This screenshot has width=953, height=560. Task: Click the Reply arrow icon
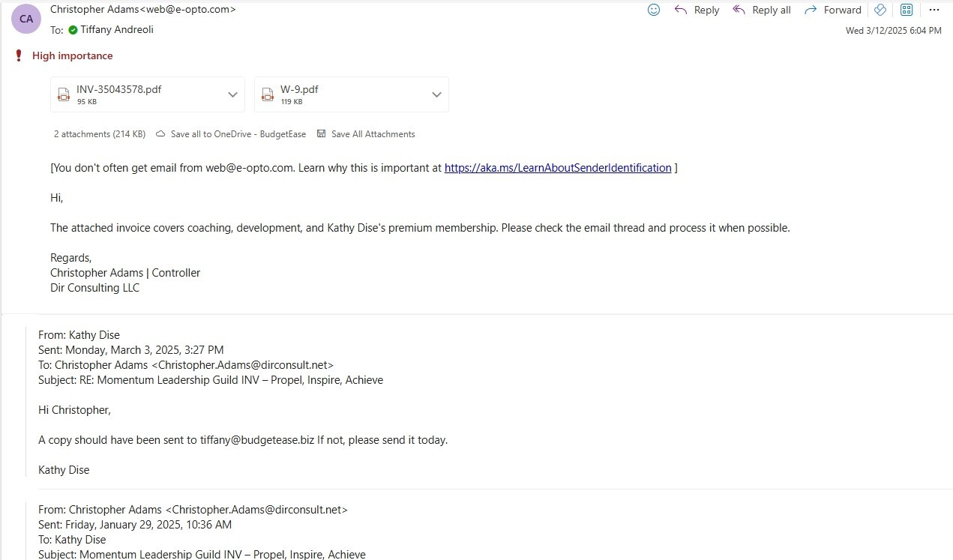click(681, 10)
